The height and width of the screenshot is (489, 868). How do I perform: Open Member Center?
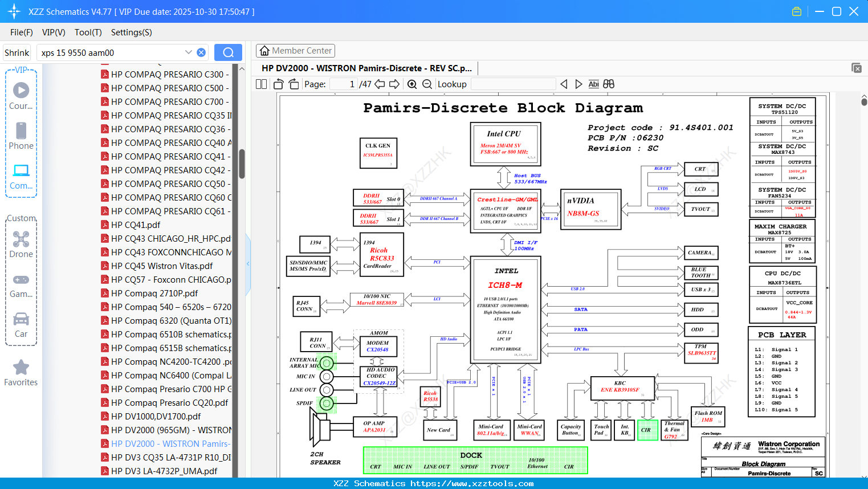tap(295, 51)
